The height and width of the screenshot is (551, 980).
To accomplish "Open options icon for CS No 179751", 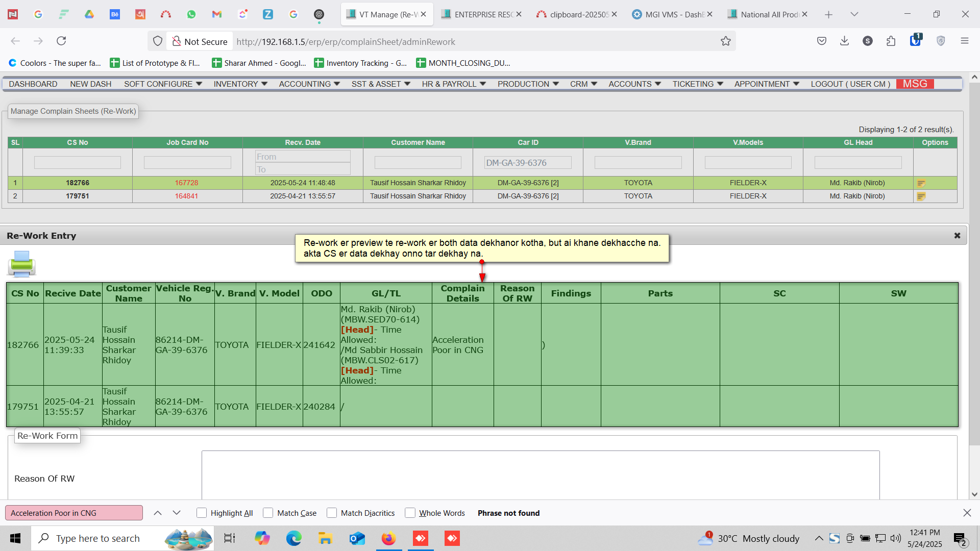I will (x=921, y=196).
